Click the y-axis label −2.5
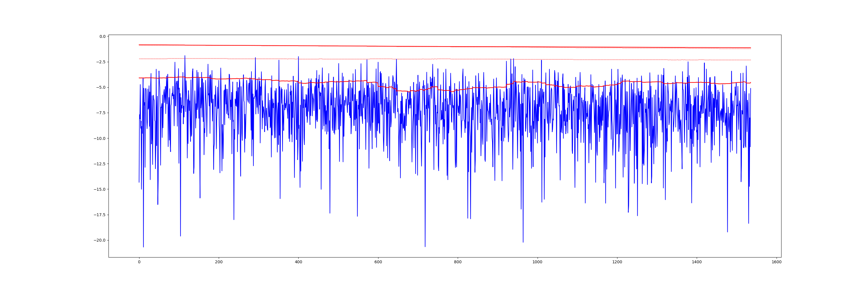Image resolution: width=868 pixels, height=289 pixels. [100, 62]
